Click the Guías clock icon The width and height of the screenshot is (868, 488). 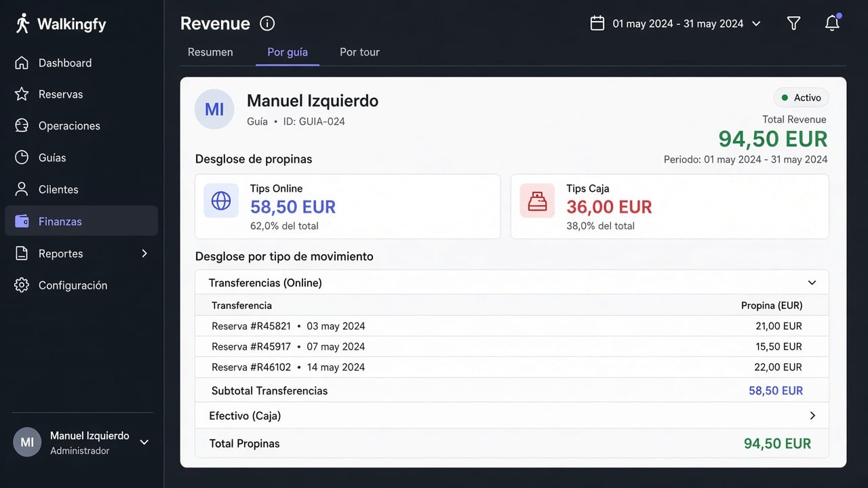(x=22, y=157)
